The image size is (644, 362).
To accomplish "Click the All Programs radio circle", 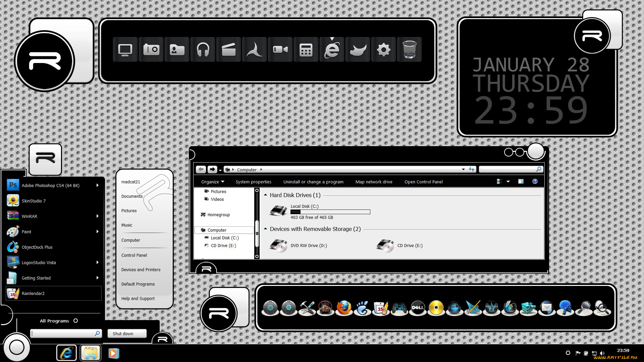I will [x=76, y=321].
